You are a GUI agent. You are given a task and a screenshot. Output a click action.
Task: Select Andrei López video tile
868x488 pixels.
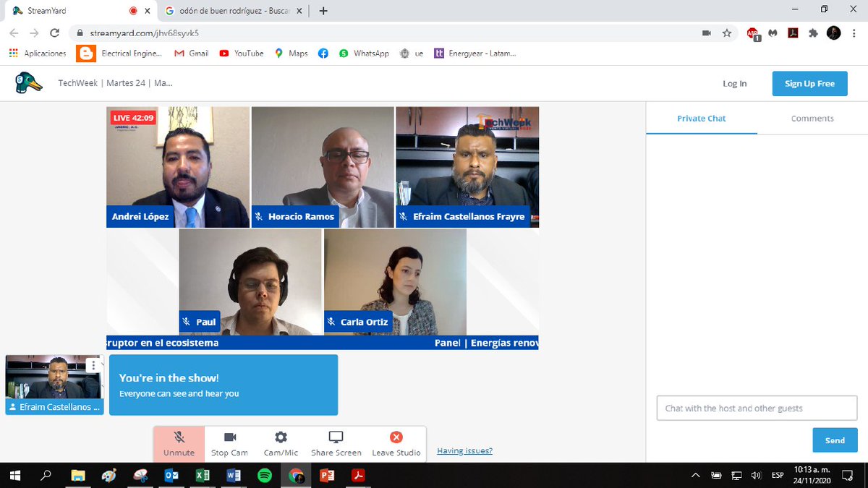coord(178,167)
